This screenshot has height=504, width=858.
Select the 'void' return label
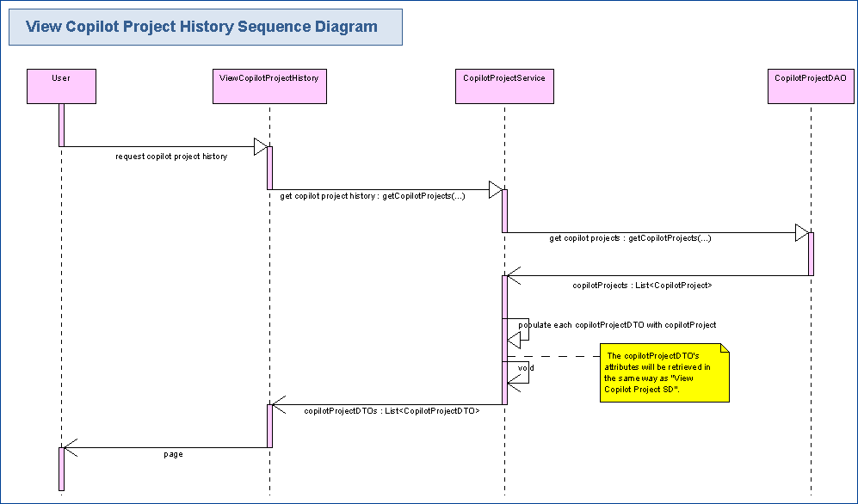pos(526,368)
